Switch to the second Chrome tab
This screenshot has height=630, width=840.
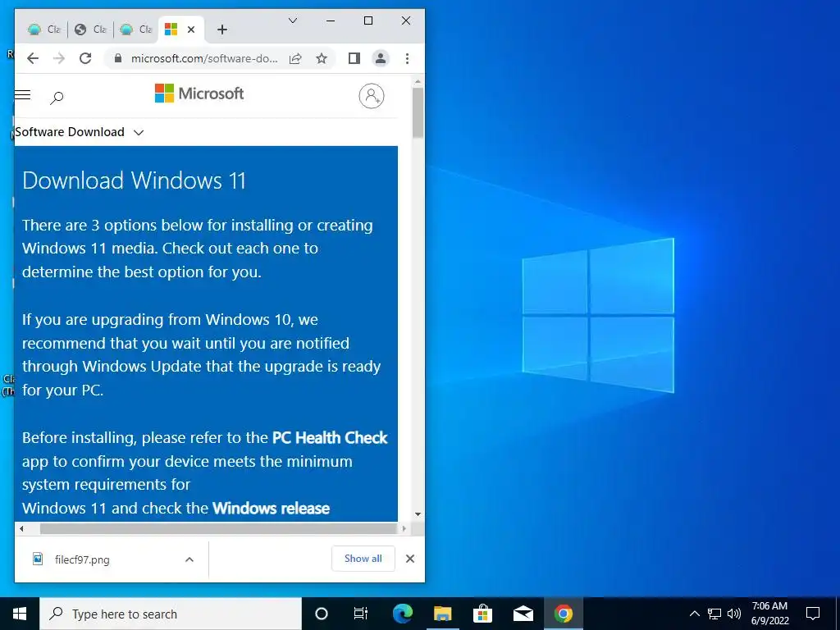pos(90,30)
